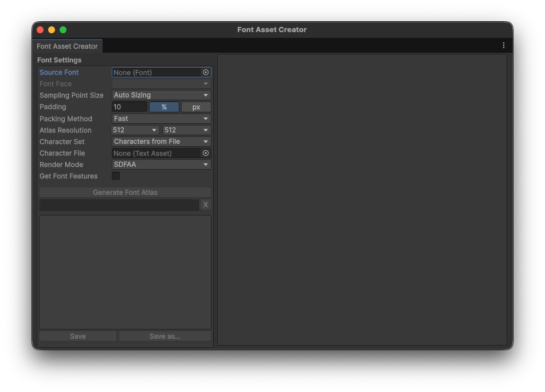This screenshot has width=545, height=392.
Task: Click the Generate Font Atlas button
Action: click(125, 193)
